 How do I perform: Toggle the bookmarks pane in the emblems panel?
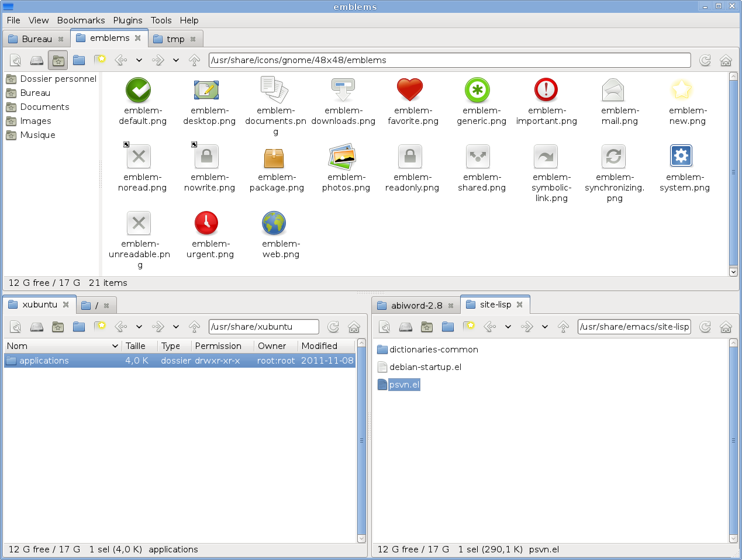[58, 60]
